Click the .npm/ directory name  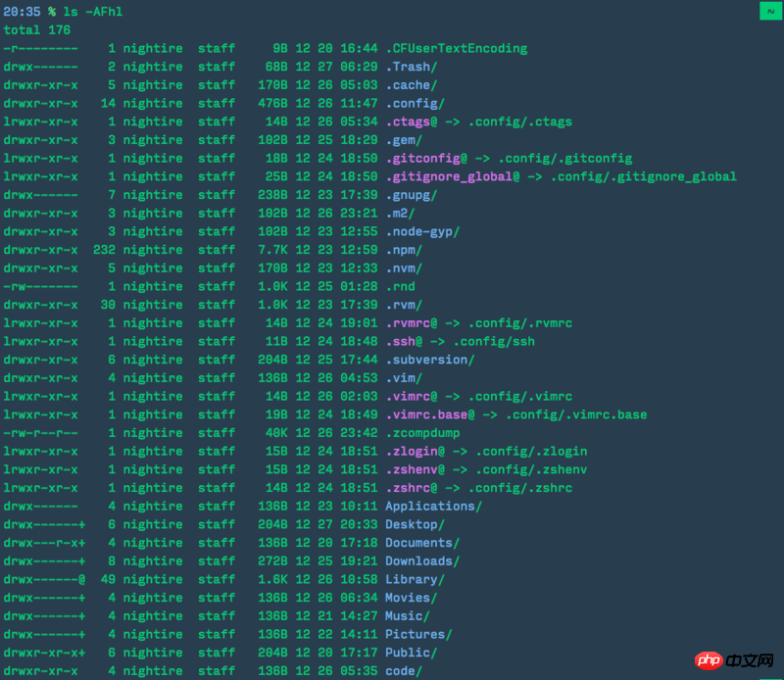[404, 250]
